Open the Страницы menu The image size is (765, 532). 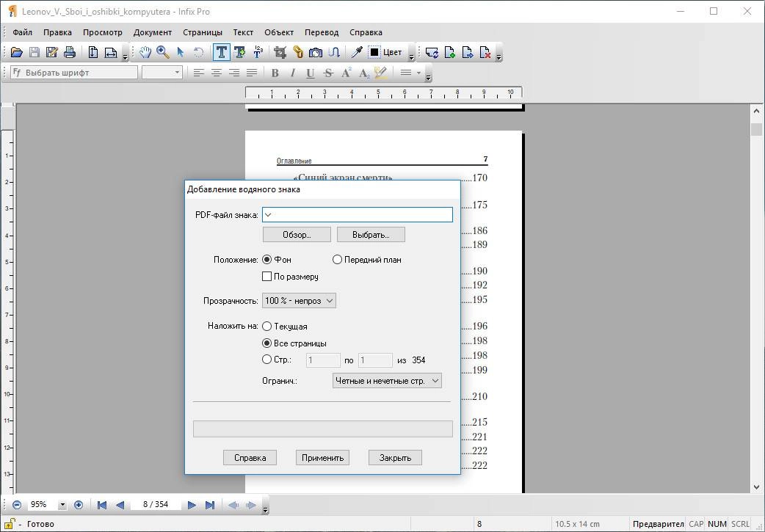(x=203, y=32)
